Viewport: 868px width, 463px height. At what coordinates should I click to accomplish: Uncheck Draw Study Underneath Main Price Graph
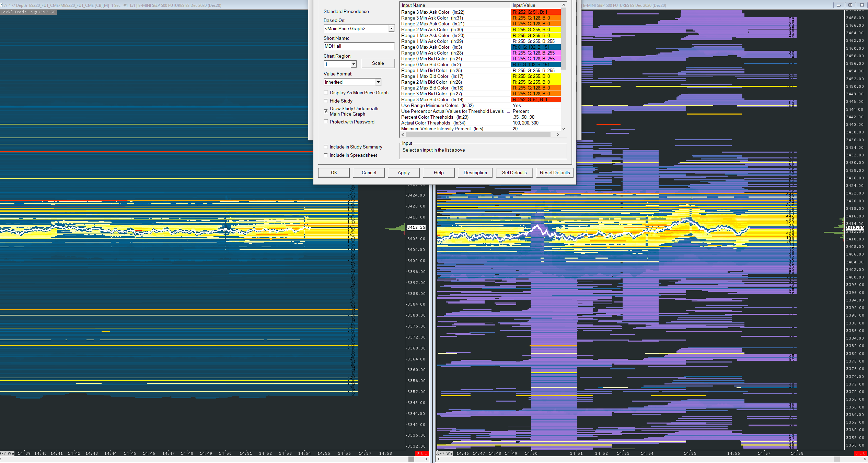click(326, 111)
